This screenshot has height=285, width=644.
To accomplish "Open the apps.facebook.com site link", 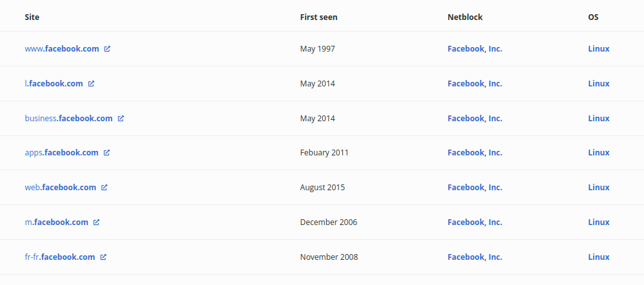I will click(61, 153).
